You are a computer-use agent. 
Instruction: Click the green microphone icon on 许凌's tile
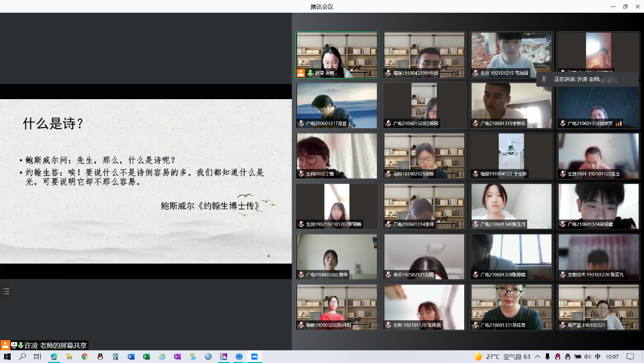(310, 73)
